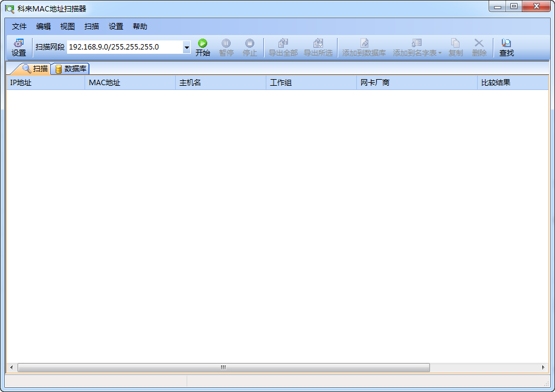Stop the scan with 停止 icon
Viewport: 555px width, 392px height.
click(x=249, y=47)
